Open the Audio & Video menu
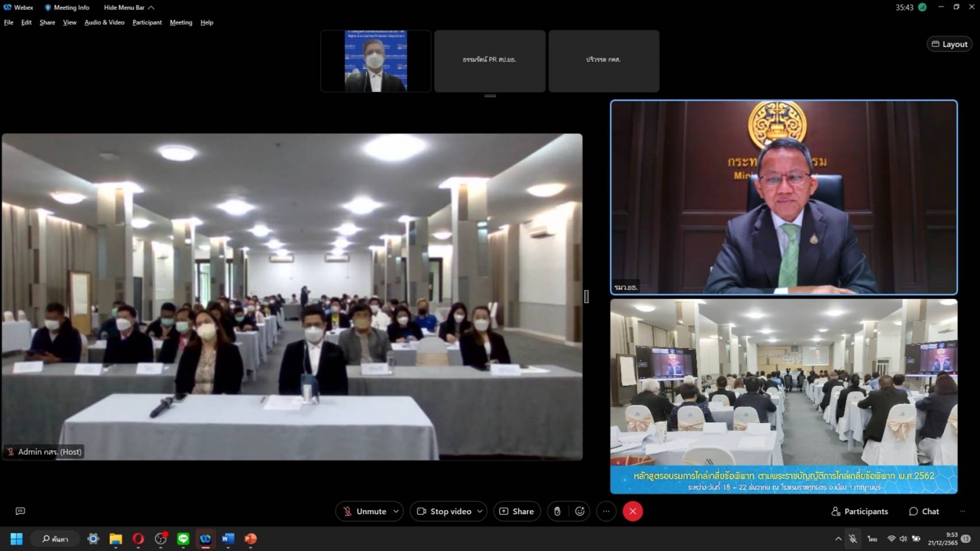This screenshot has height=551, width=980. (x=104, y=22)
